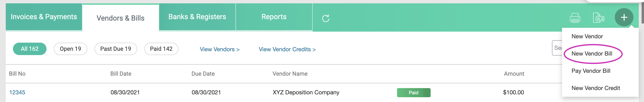
Task: Select New Vendor Credit menu option
Action: pos(596,88)
